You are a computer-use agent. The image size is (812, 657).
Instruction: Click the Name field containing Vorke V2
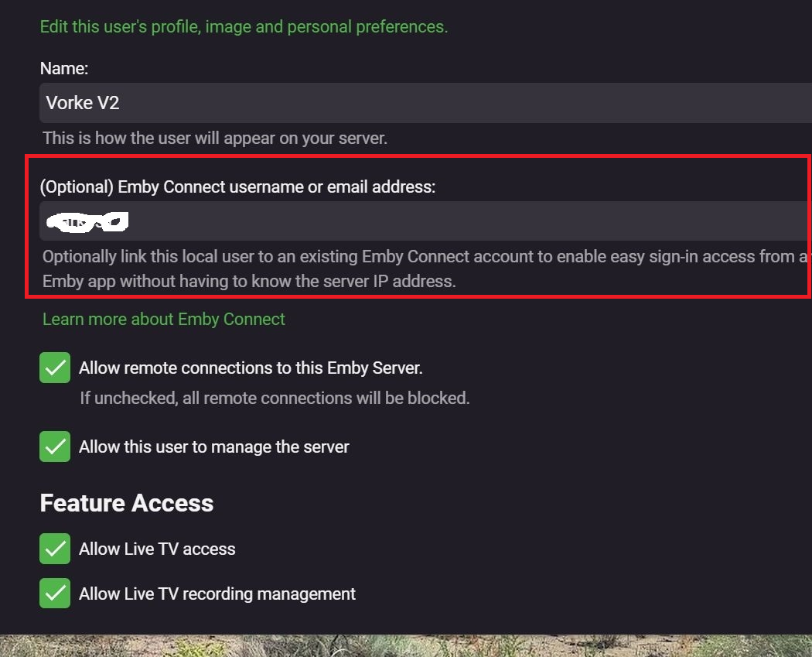pos(425,103)
